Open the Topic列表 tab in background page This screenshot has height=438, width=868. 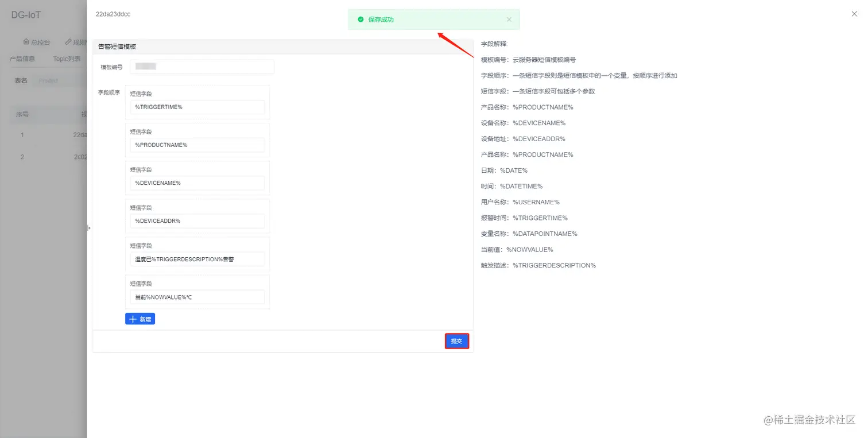coord(67,59)
